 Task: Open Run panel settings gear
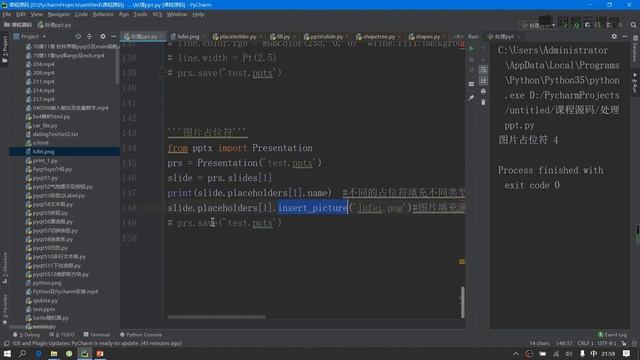coord(614,36)
